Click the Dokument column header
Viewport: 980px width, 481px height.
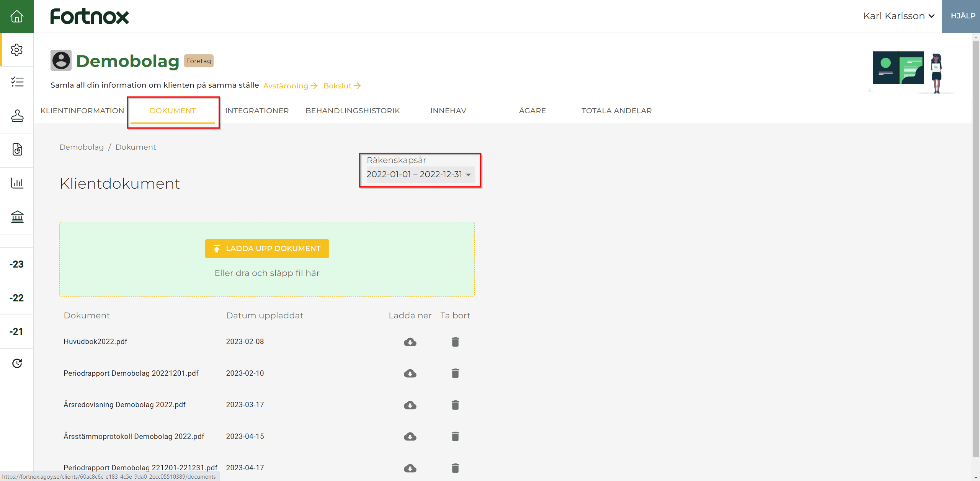point(87,315)
